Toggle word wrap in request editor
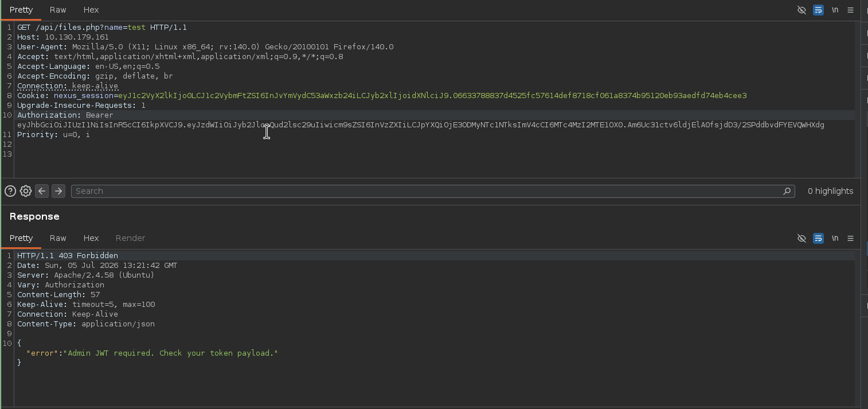The image size is (868, 409). [x=819, y=10]
